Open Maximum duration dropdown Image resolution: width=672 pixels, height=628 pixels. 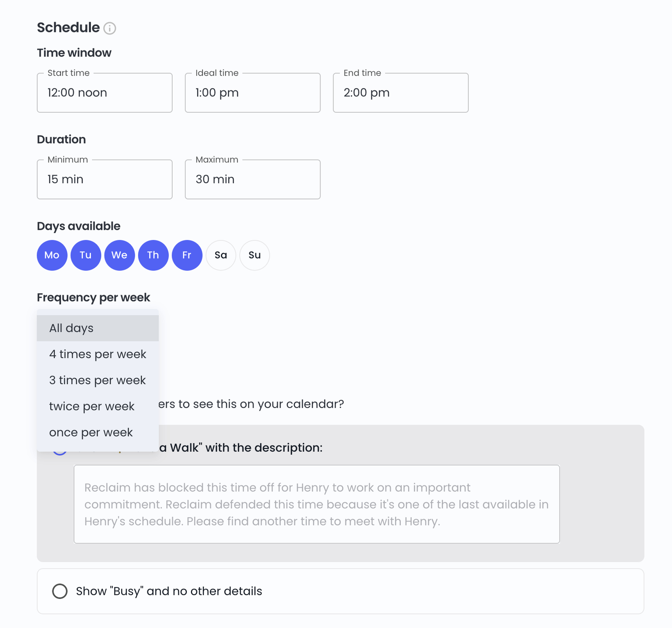(252, 179)
